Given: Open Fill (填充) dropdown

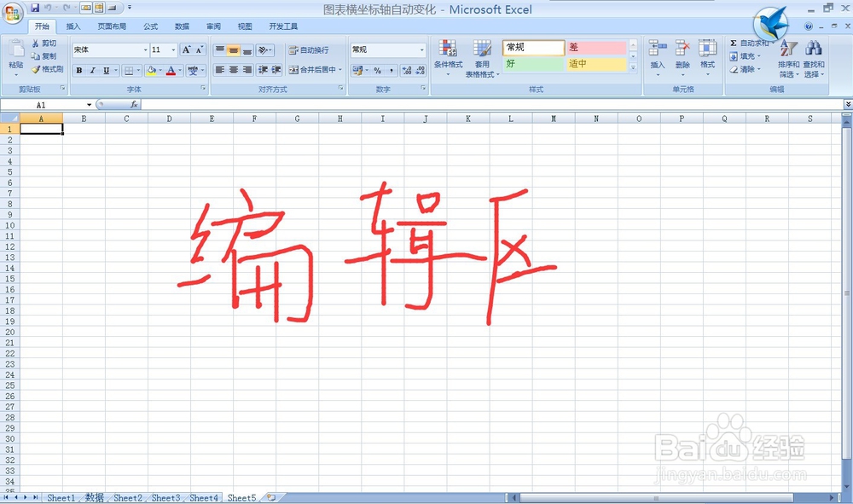Looking at the screenshot, I should pyautogui.click(x=745, y=56).
